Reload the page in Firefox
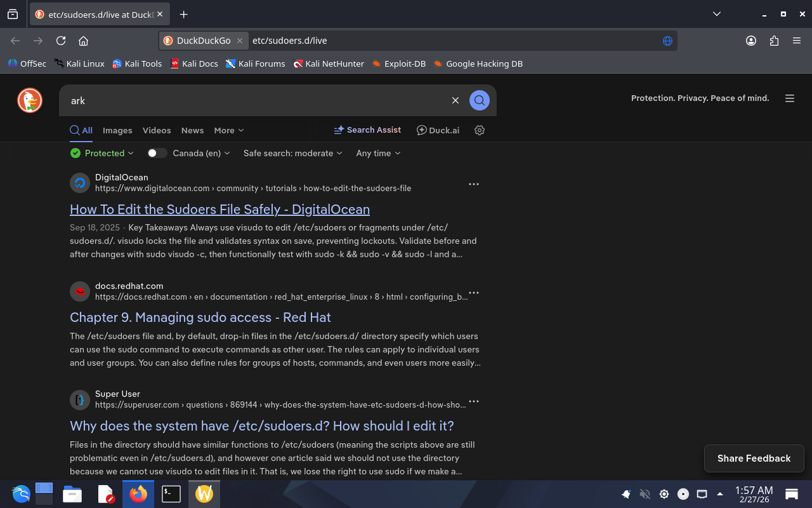Screen dimensions: 812x508 (61, 41)
